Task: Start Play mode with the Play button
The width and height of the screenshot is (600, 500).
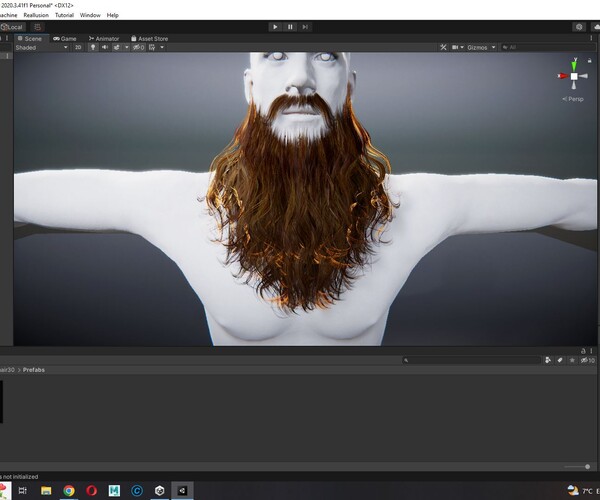Action: point(275,27)
